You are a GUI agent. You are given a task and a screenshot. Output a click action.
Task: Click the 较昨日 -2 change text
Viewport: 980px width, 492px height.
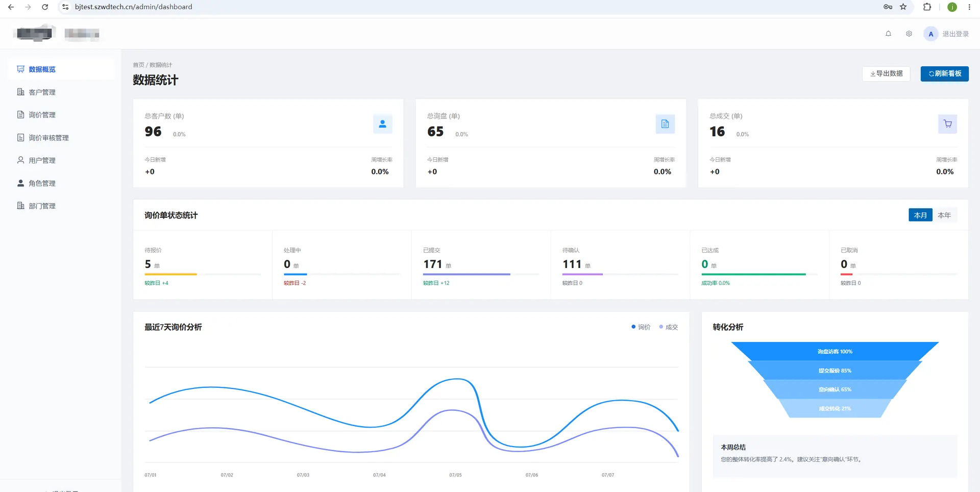coord(295,283)
